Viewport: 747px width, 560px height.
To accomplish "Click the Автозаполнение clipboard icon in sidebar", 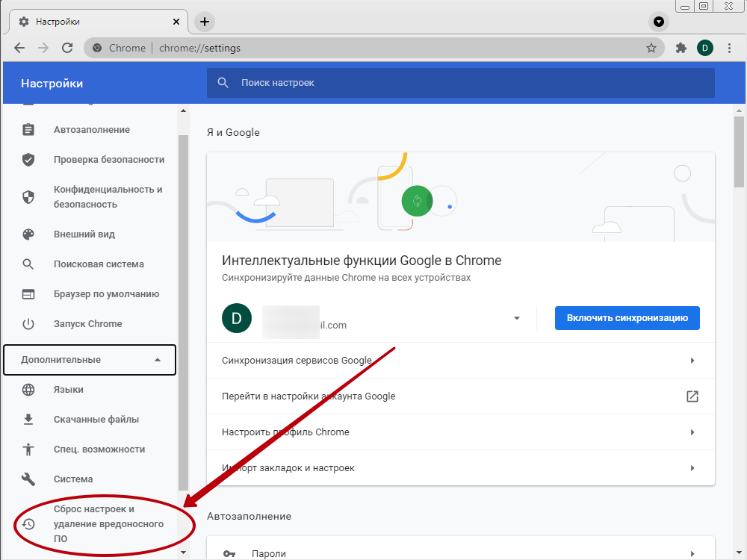I will coord(28,130).
